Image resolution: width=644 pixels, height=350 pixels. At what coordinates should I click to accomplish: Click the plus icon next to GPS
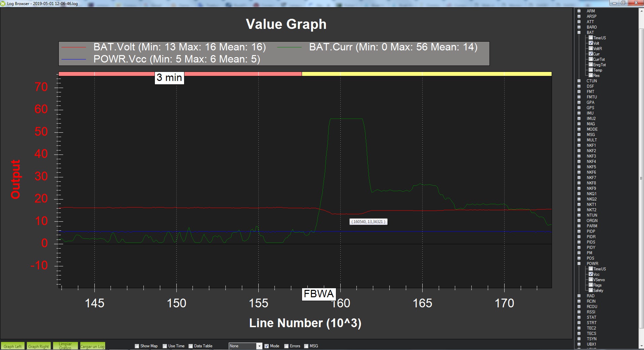pyautogui.click(x=579, y=108)
